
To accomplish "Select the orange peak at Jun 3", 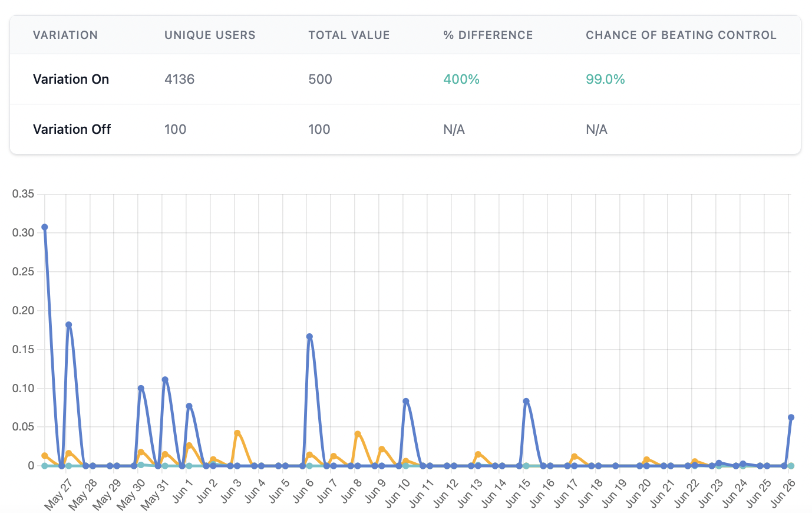I will click(237, 433).
